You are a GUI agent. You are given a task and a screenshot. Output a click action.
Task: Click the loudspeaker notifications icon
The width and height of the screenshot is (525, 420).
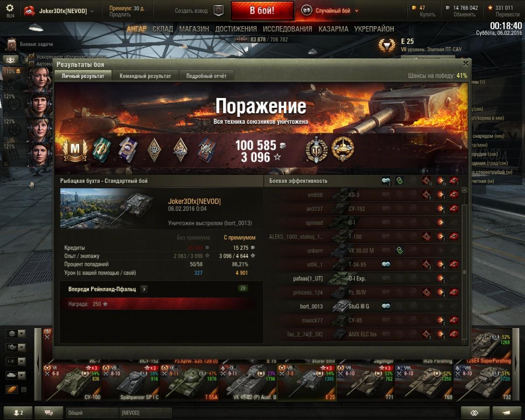507,413
